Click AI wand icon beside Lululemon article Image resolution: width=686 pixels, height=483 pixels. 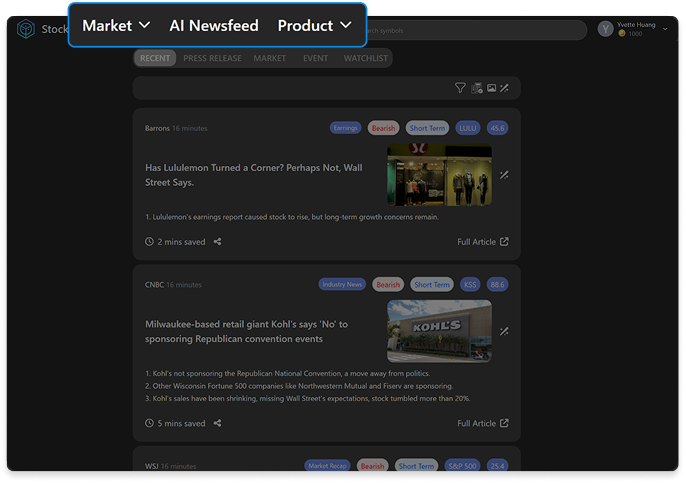504,175
